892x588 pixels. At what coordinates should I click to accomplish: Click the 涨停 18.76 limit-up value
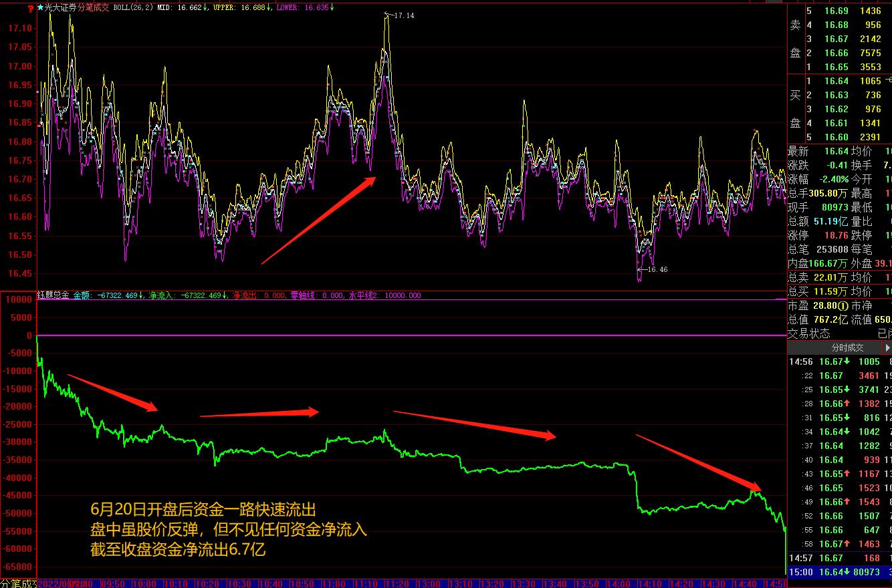tap(836, 235)
